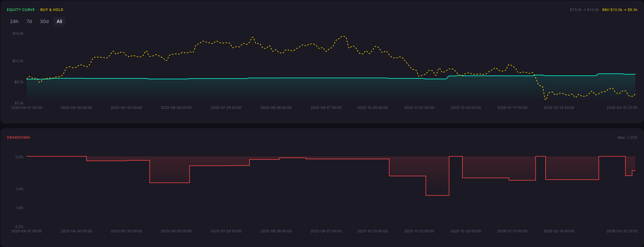Click drawdown chart date 2025-11-22 00:00
Image resolution: width=644 pixels, height=247 pixels.
[x=419, y=231]
